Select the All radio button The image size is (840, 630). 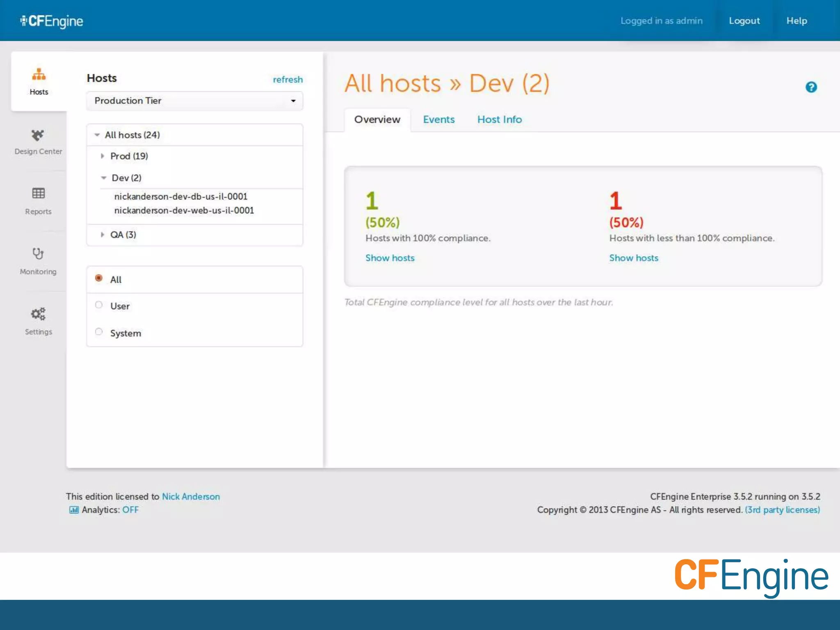99,278
